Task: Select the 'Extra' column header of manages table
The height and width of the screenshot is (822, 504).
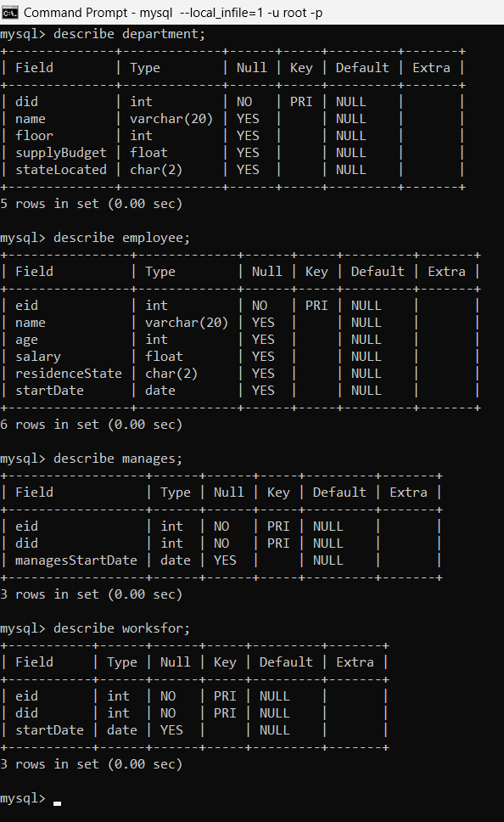Action: pos(408,492)
